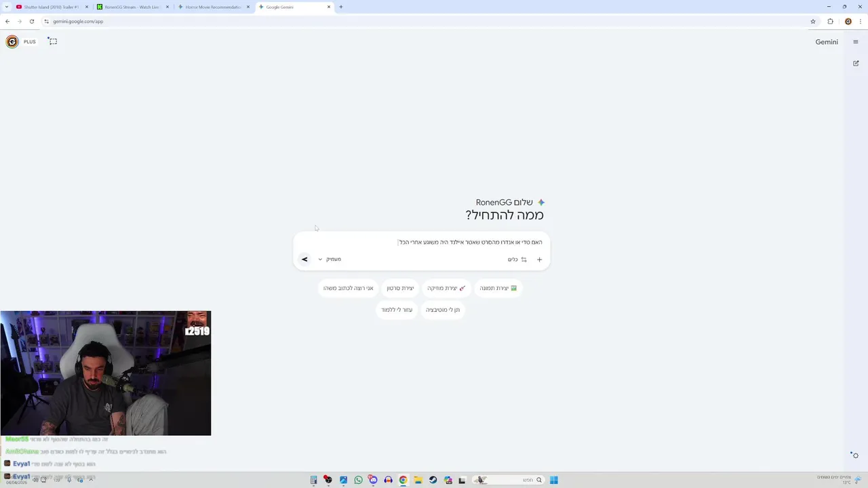Close the Shutter Island tab
The height and width of the screenshot is (488, 868).
click(x=87, y=7)
